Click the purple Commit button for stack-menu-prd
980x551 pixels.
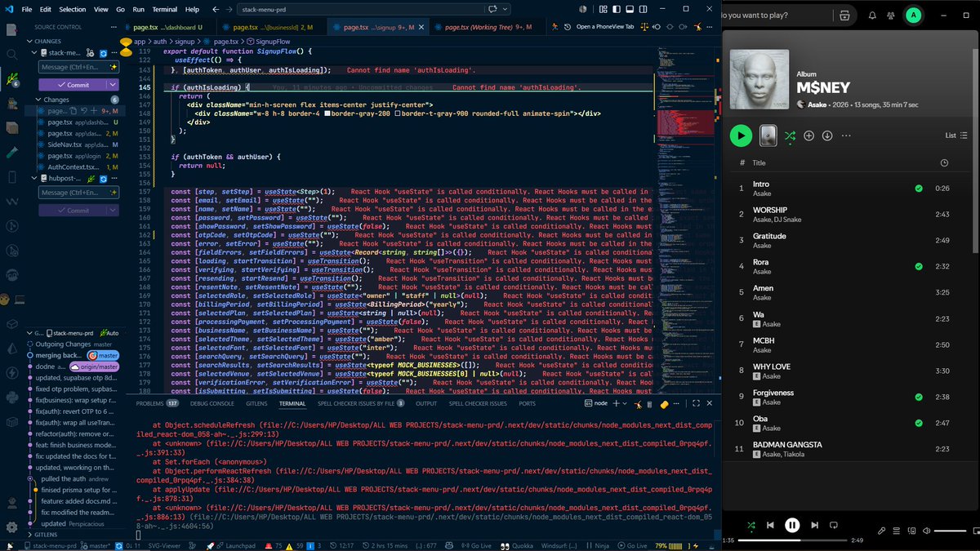[x=71, y=85]
